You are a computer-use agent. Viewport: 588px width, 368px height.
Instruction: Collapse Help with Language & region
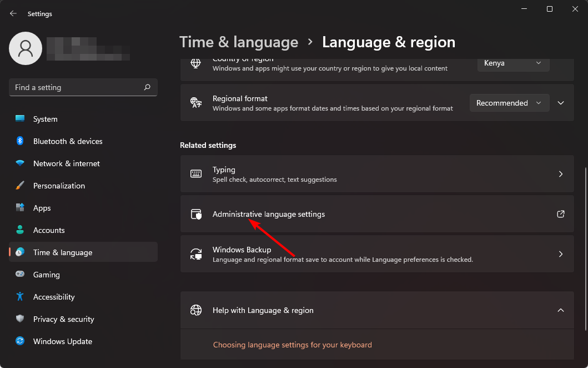pos(561,310)
